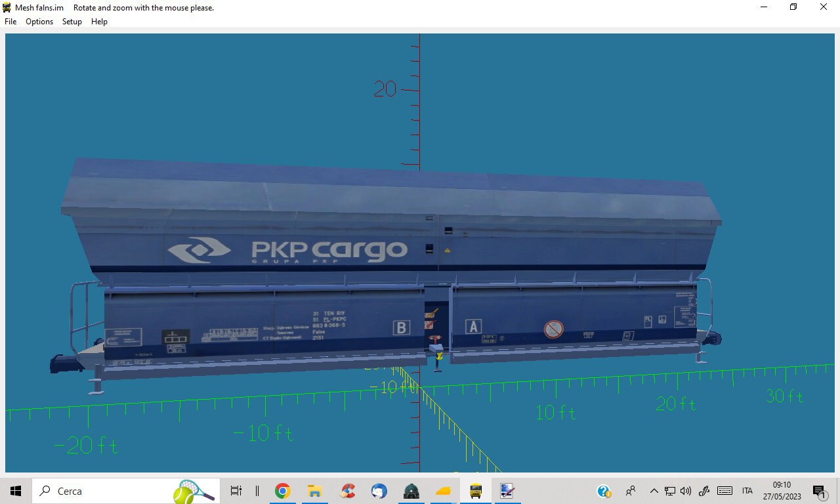Open the Setup menu
This screenshot has width=840, height=504.
coord(72,22)
